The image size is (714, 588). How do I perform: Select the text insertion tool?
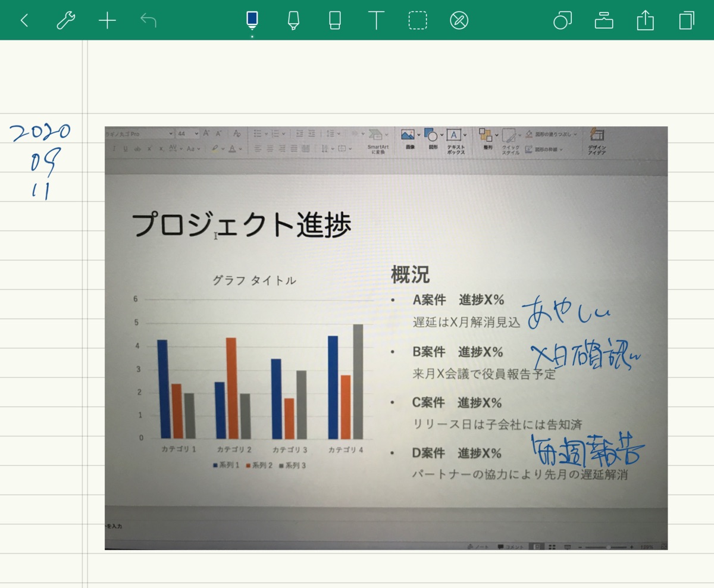[x=376, y=19]
